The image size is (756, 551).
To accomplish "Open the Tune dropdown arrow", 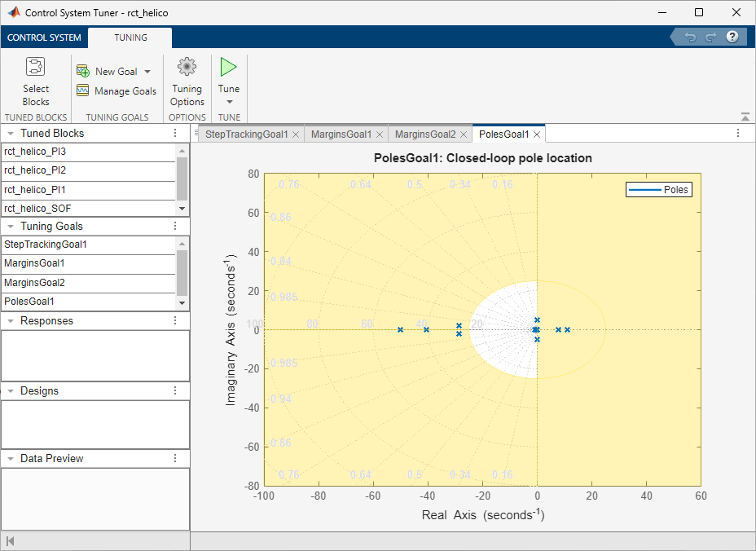I will [229, 102].
